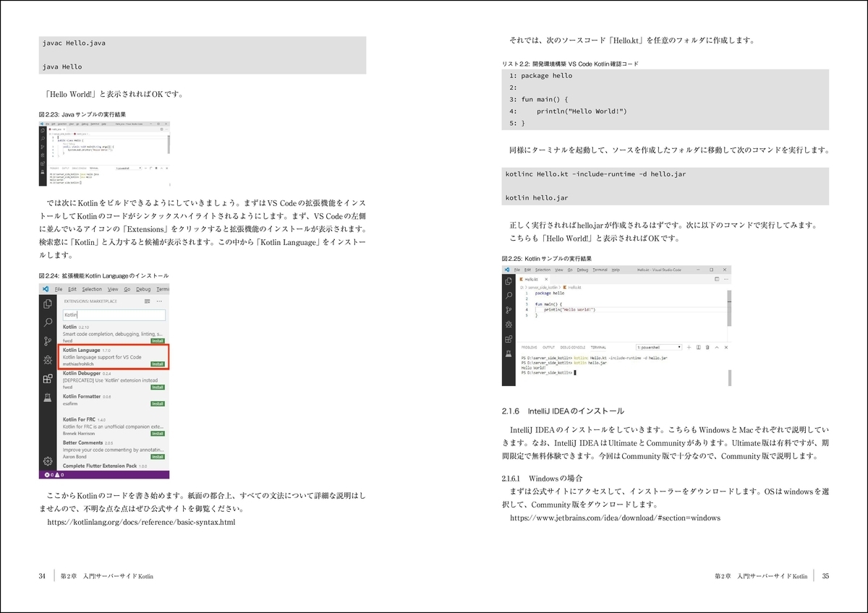
Task: Switch to PROBLEMS tab in Figure 2.25
Action: coord(529,348)
